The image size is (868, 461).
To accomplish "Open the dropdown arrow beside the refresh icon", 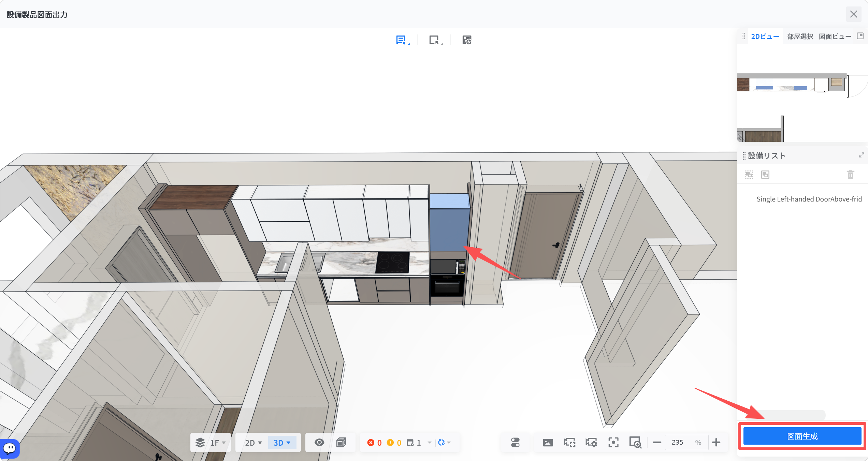I will pos(449,443).
